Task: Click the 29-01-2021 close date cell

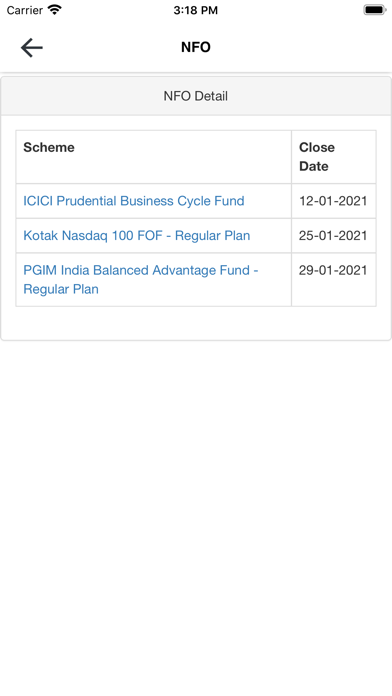Action: tap(333, 280)
